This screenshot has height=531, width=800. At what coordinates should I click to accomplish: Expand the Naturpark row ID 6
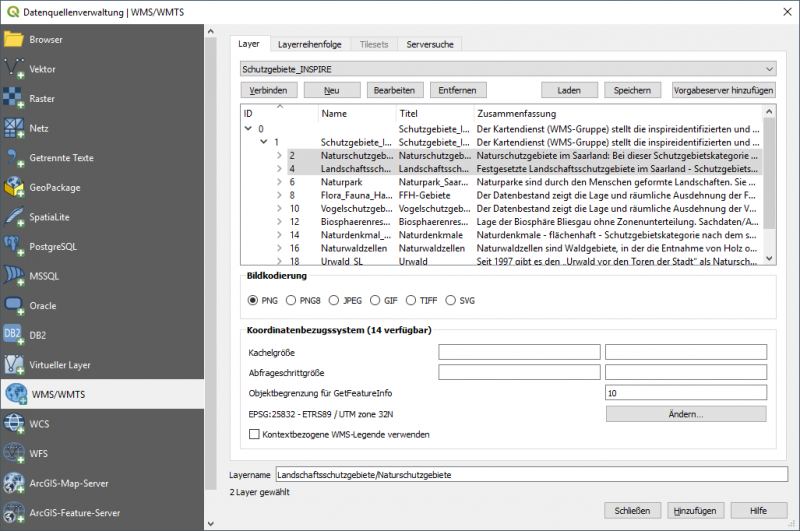point(279,182)
